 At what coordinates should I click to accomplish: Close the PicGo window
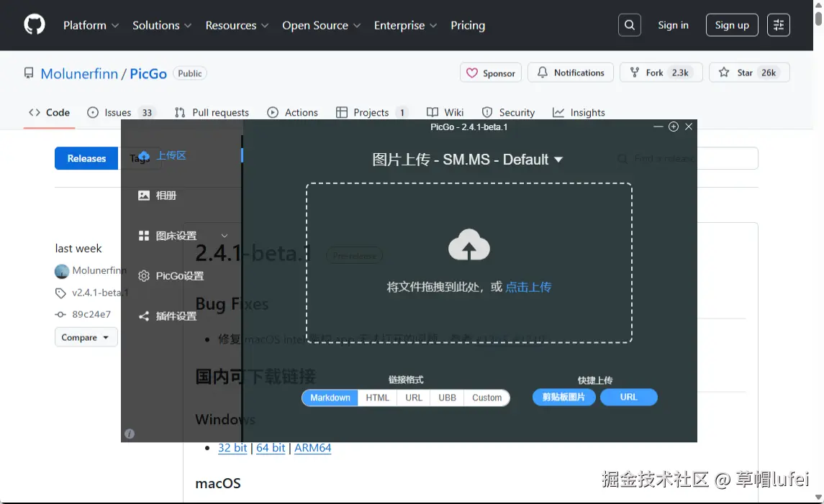(689, 127)
